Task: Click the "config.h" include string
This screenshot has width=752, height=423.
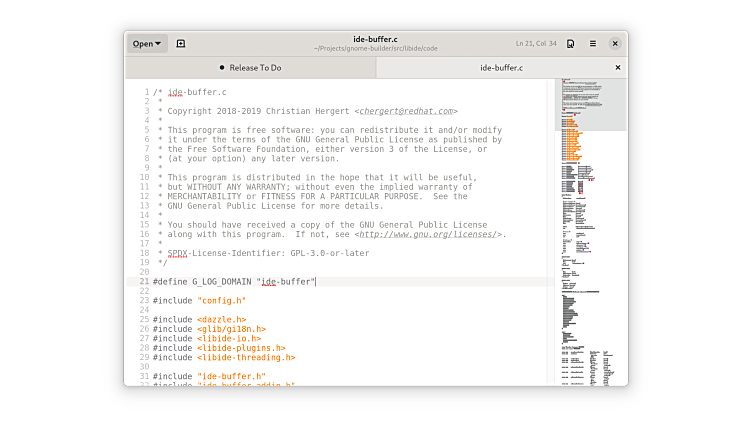Action: (221, 300)
